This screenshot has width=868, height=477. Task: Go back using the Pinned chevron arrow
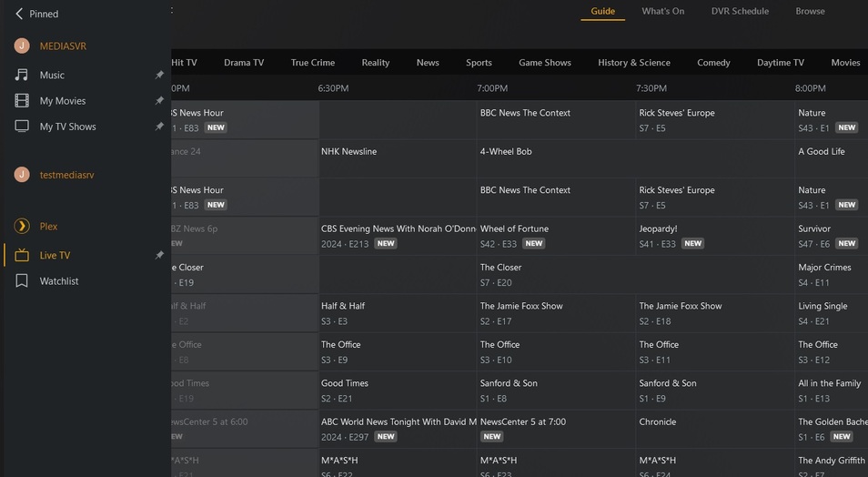[19, 14]
